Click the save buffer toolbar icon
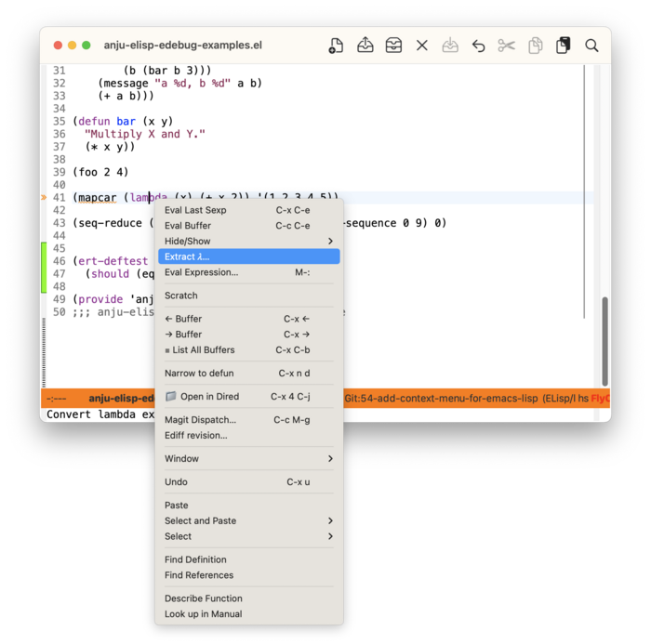This screenshot has width=651, height=644. (x=450, y=46)
